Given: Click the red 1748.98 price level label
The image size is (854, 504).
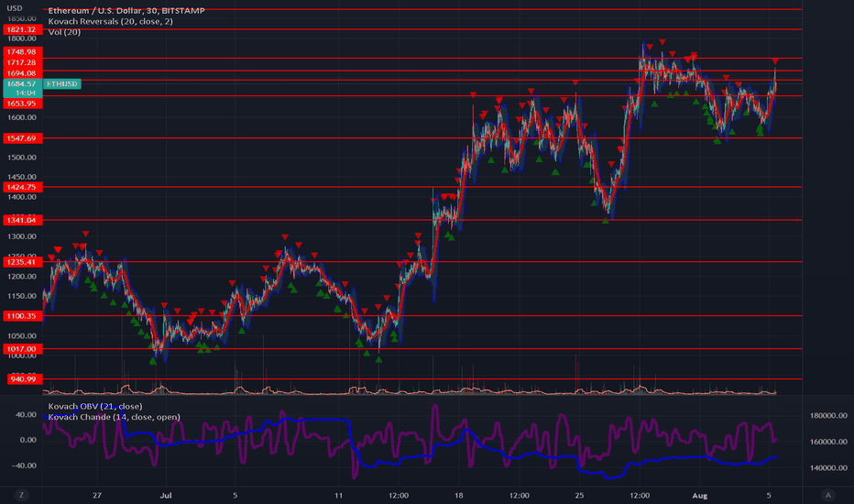Looking at the screenshot, I should coord(22,51).
